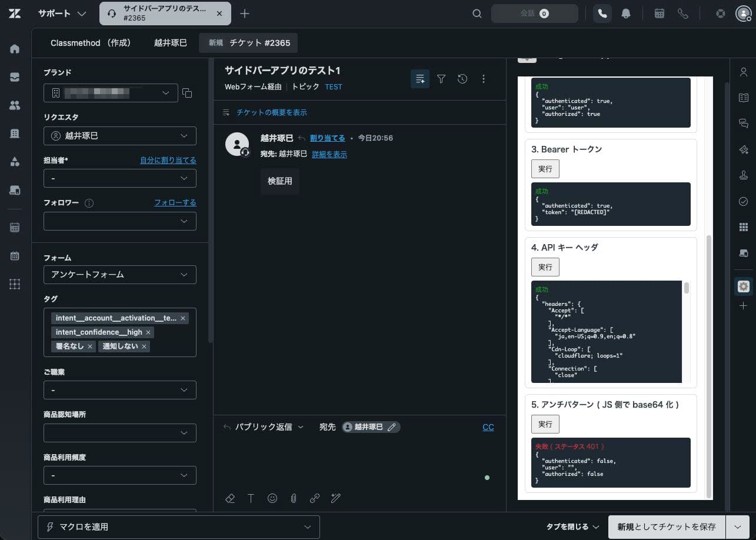Attach file with paperclip icon
756x540 pixels.
click(294, 498)
